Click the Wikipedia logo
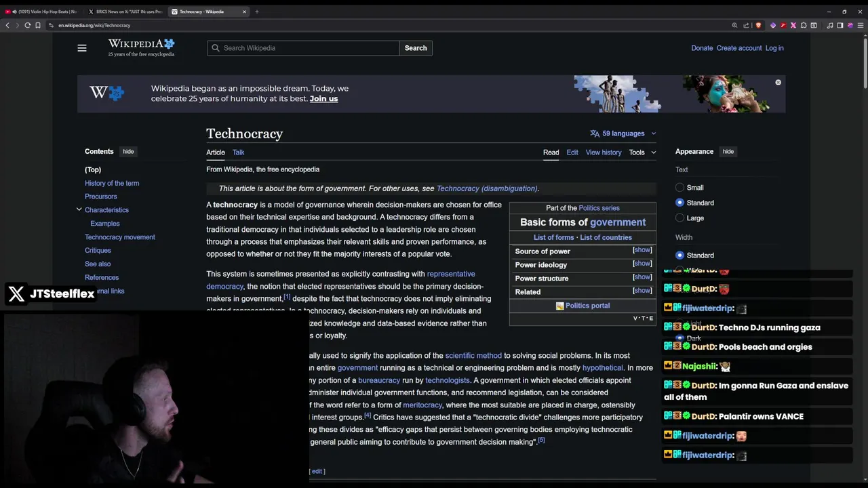Screen dimensions: 868x488 pos(141,47)
